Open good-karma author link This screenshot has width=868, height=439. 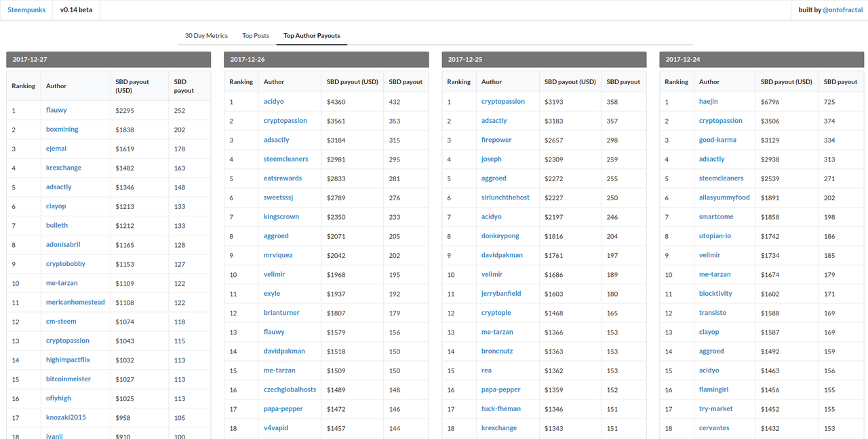[x=717, y=140]
